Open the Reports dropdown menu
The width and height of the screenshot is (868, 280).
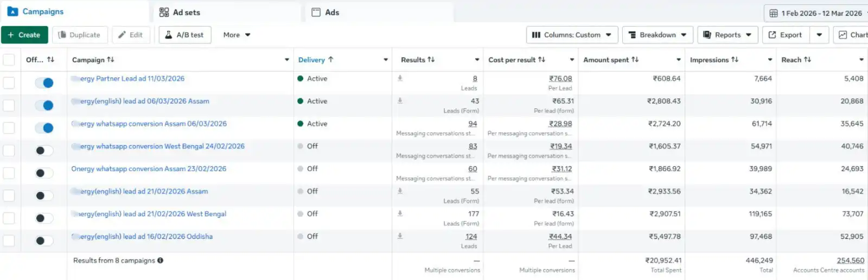coord(727,35)
